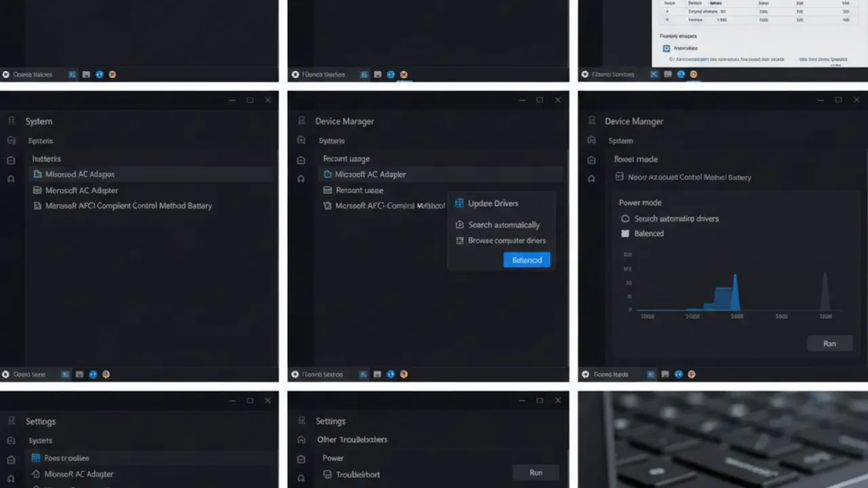The height and width of the screenshot is (488, 868).
Task: Click the Power mode heading text
Action: (x=640, y=203)
